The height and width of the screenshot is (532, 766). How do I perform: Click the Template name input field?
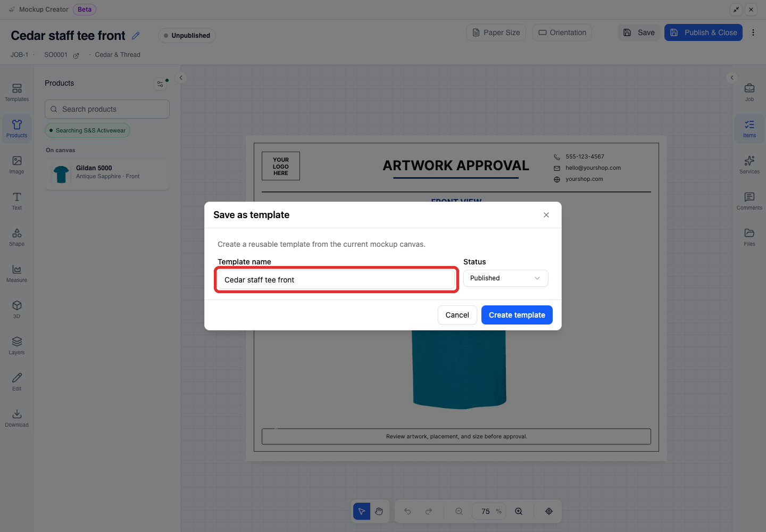(x=336, y=280)
